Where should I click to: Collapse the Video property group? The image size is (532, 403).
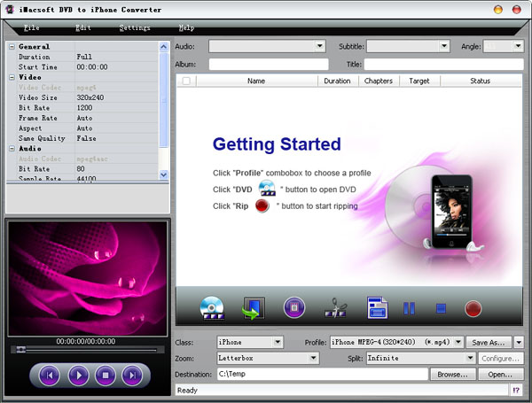(x=12, y=77)
